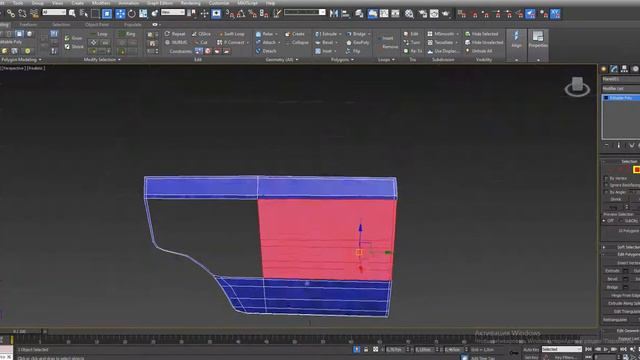Click the Keyboard Shortcut Override toggle icon

point(216,14)
